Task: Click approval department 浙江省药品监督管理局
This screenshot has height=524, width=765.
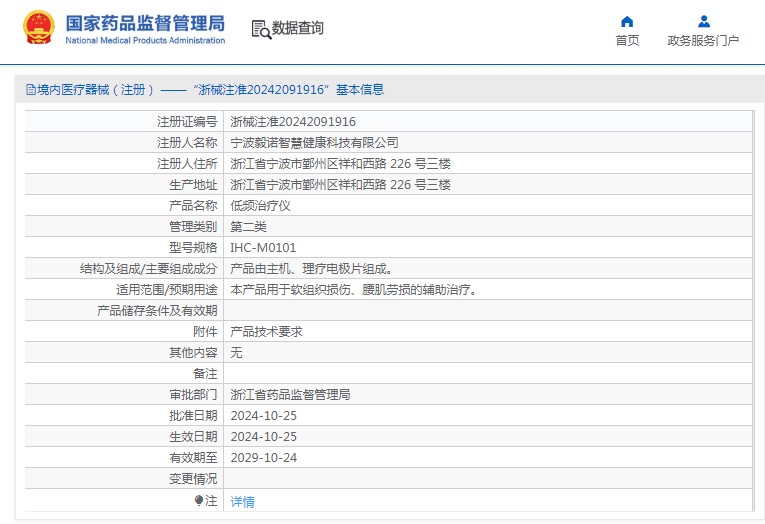Action: (290, 394)
